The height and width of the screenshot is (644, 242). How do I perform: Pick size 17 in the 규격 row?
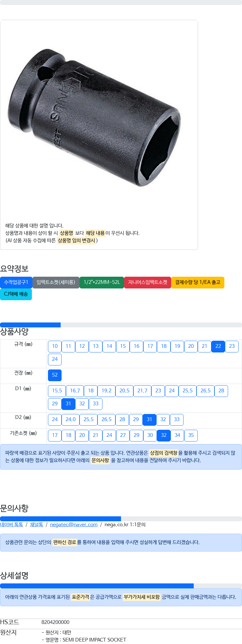(x=150, y=346)
